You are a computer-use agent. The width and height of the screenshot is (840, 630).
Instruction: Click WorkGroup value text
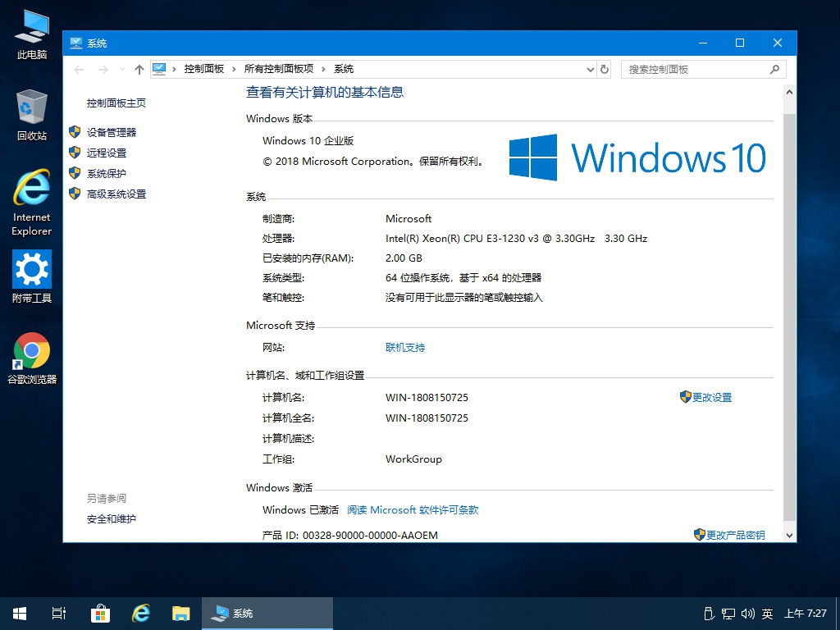(413, 459)
